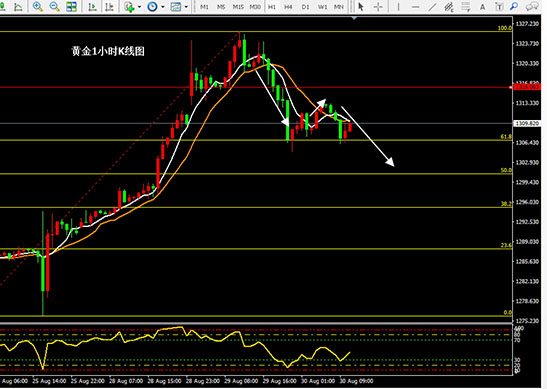The image size is (547, 389).
Task: Select the horizontal line tool
Action: (x=415, y=7)
